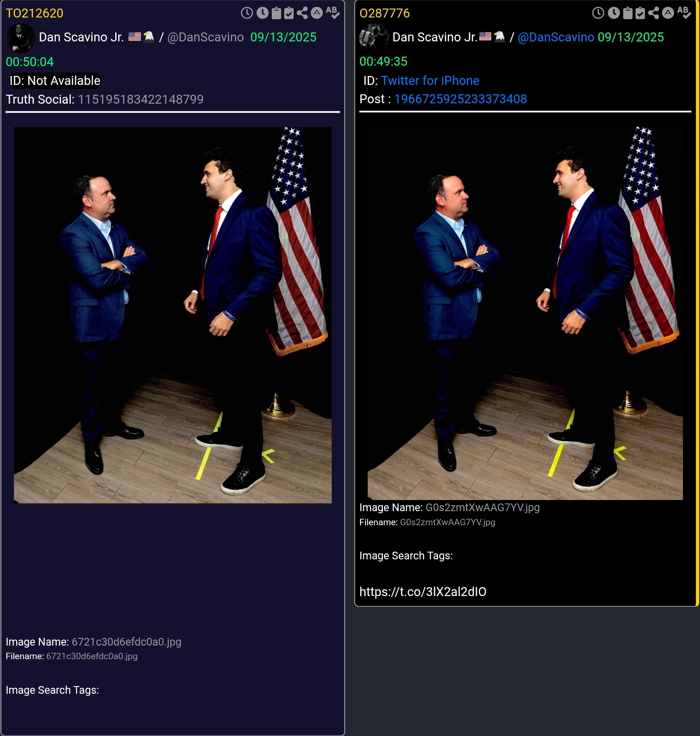The height and width of the screenshot is (736, 700).
Task: Click the filled clock icon on post TO212620
Action: [x=262, y=13]
